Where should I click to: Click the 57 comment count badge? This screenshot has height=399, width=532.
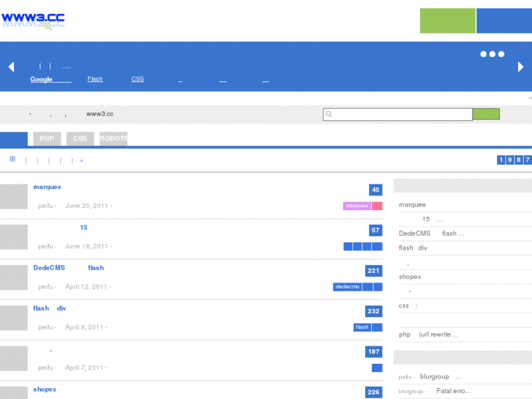tap(375, 230)
